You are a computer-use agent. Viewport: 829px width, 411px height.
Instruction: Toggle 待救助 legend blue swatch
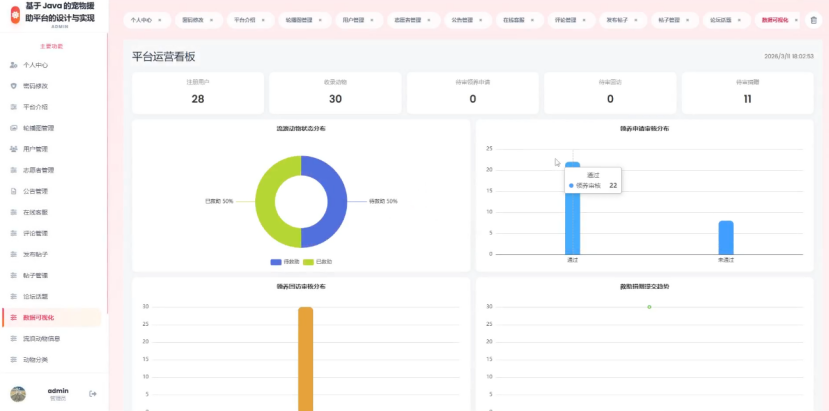click(276, 262)
